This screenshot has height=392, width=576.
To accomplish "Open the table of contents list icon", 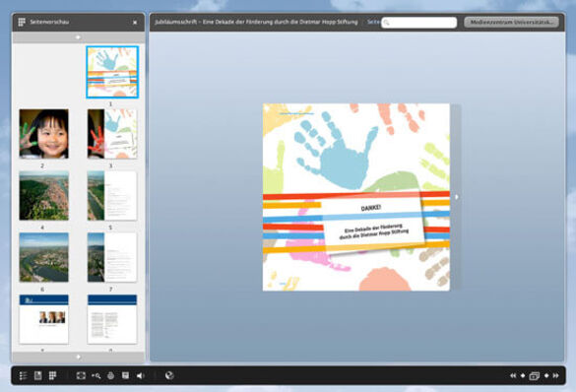I will pyautogui.click(x=24, y=375).
